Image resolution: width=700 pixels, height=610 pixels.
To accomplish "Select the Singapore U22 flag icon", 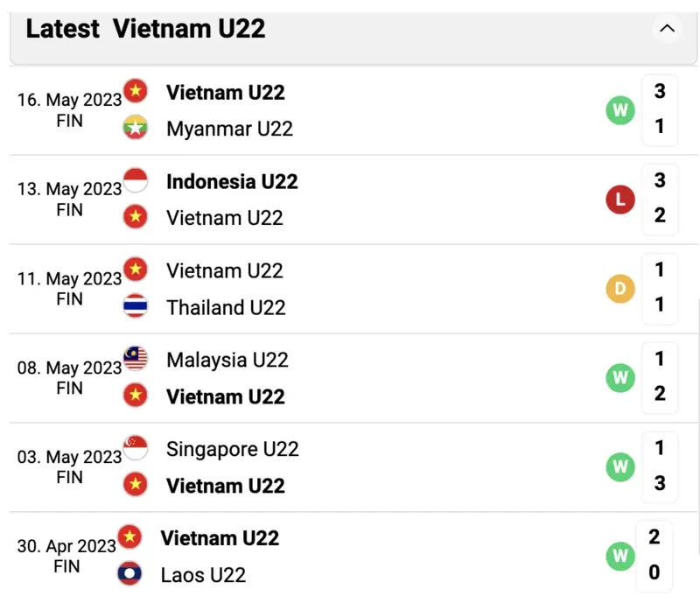I will (x=136, y=448).
